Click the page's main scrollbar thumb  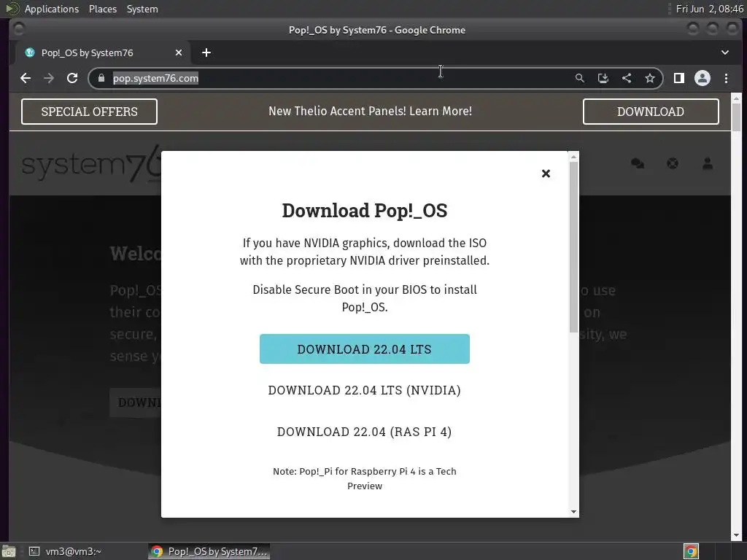pos(737,117)
